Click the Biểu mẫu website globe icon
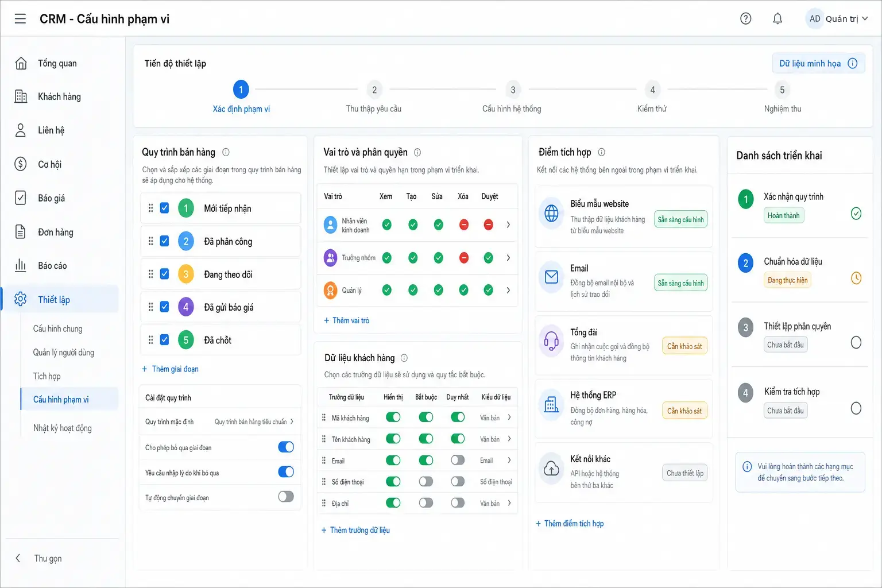Viewport: 882px width, 588px height. coord(551,213)
